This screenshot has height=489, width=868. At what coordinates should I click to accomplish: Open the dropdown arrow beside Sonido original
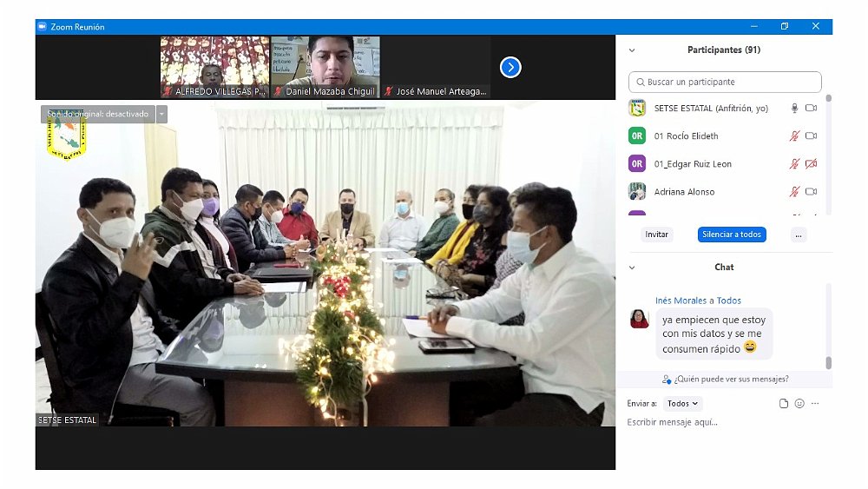[x=161, y=114]
